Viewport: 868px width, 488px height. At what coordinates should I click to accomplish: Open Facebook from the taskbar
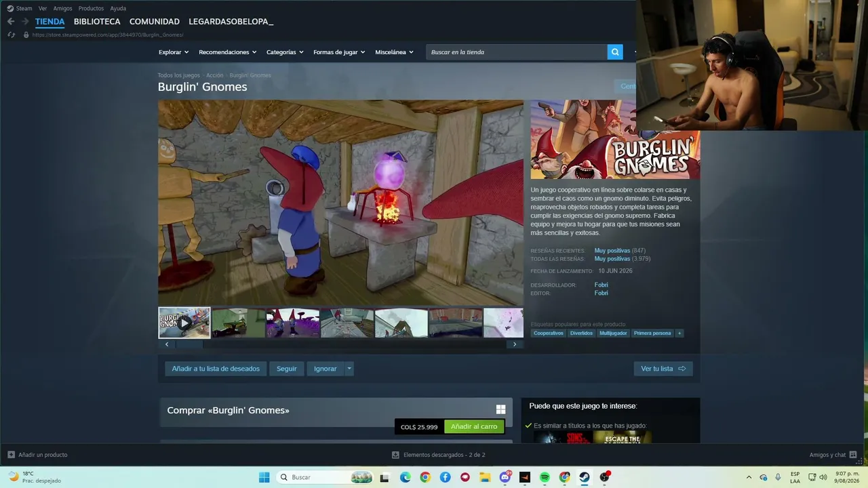445,477
